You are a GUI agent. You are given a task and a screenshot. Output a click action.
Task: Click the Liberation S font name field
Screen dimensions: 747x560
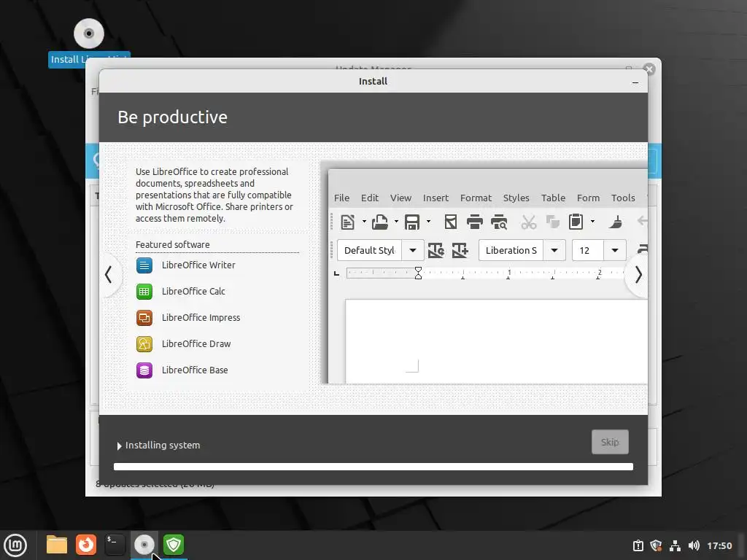tap(511, 251)
